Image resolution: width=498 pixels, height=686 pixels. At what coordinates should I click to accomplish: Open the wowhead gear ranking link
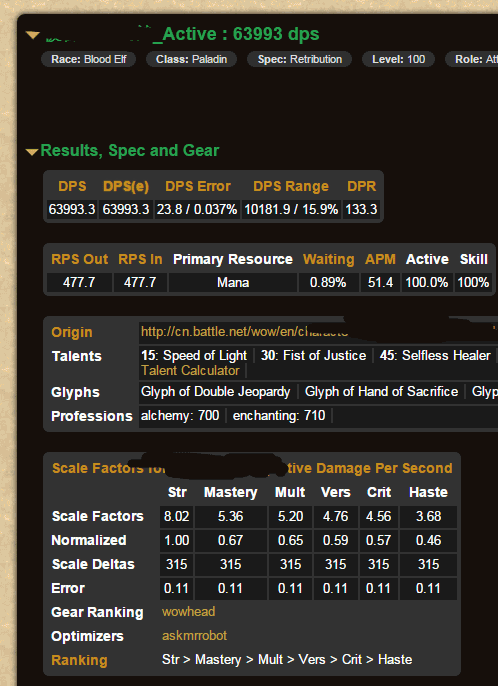point(188,612)
